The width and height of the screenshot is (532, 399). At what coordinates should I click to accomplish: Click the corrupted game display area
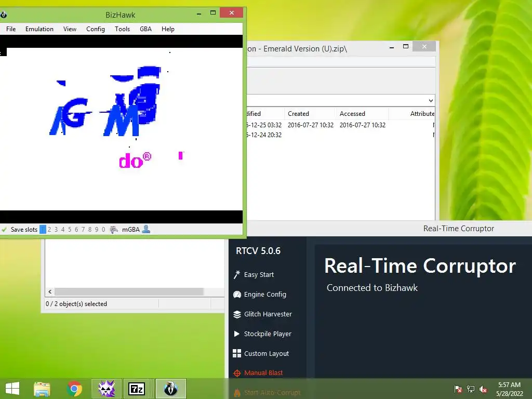coord(121,129)
